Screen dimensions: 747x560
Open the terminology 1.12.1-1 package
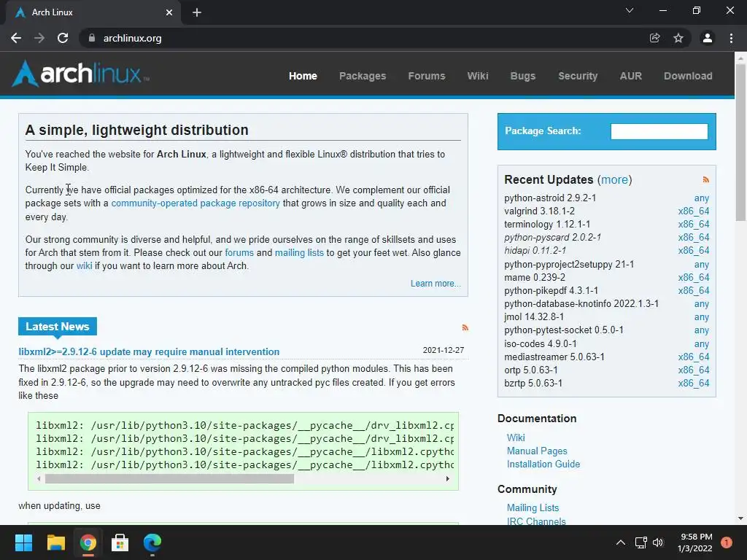point(547,225)
